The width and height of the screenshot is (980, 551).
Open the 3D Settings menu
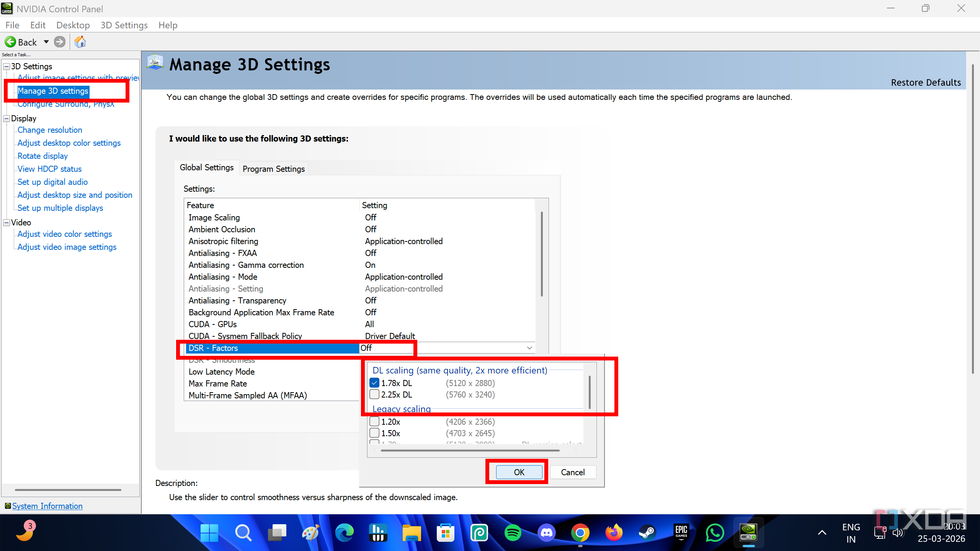tap(124, 25)
